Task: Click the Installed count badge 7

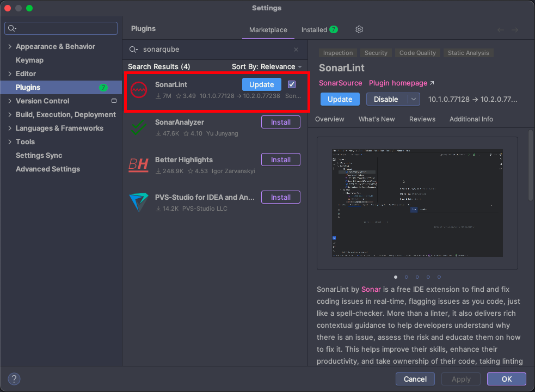Action: point(333,30)
